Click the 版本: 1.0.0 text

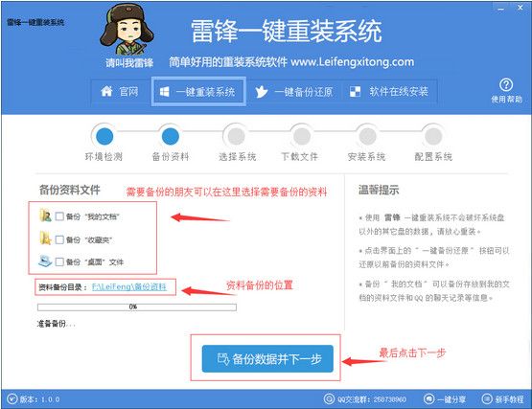[39, 399]
